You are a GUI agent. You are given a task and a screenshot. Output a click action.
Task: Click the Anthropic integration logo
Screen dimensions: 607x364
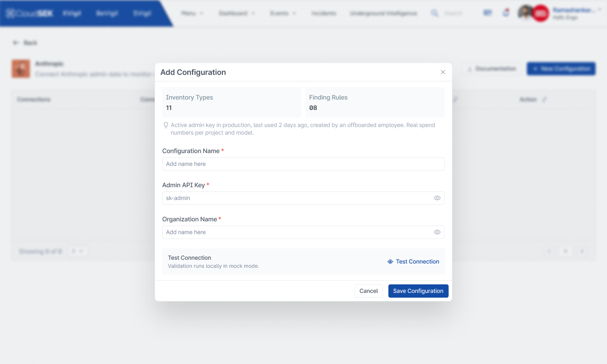(21, 69)
